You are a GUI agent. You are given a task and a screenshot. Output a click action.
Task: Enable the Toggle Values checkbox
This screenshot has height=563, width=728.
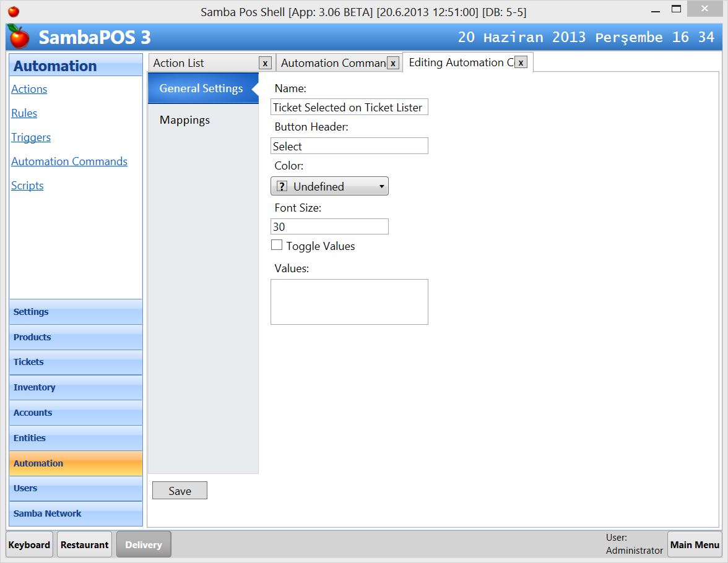[x=276, y=245]
